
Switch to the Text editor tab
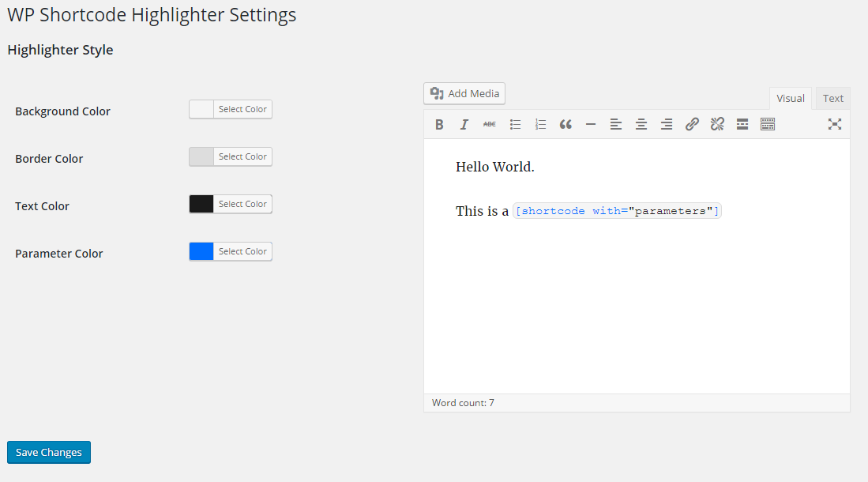pos(833,98)
